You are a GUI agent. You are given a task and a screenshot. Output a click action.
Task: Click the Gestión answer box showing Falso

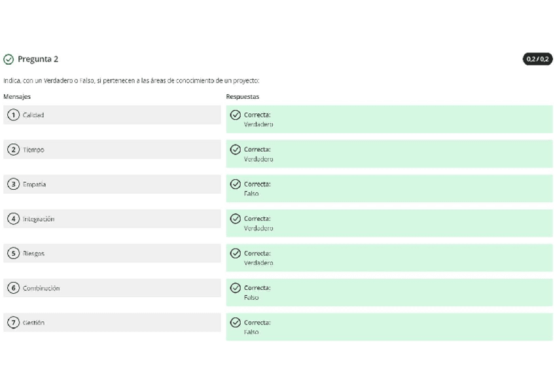click(389, 327)
